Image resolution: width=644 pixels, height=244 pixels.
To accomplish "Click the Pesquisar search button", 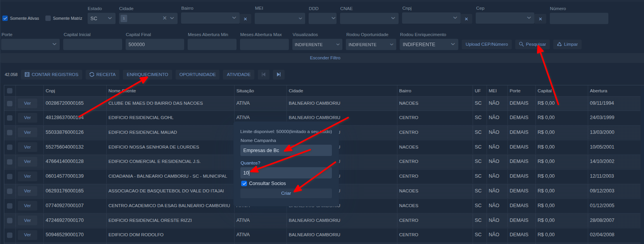I will [x=532, y=44].
